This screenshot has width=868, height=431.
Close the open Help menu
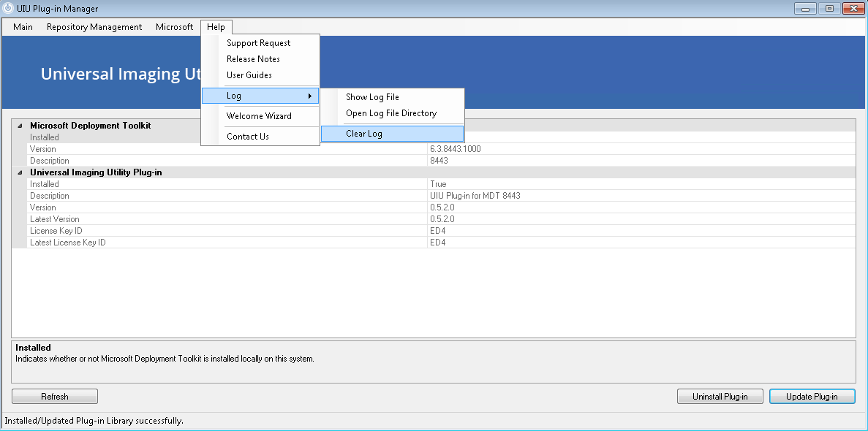(216, 26)
